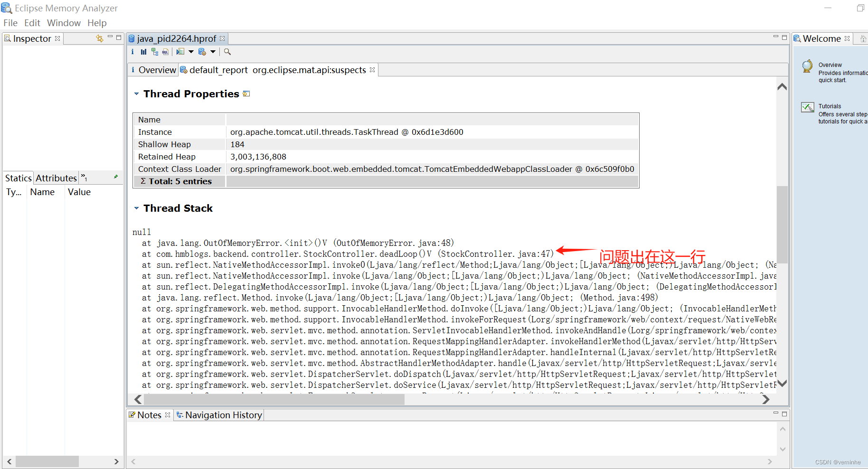
Task: Maximize the hprof editor area
Action: [x=784, y=37]
